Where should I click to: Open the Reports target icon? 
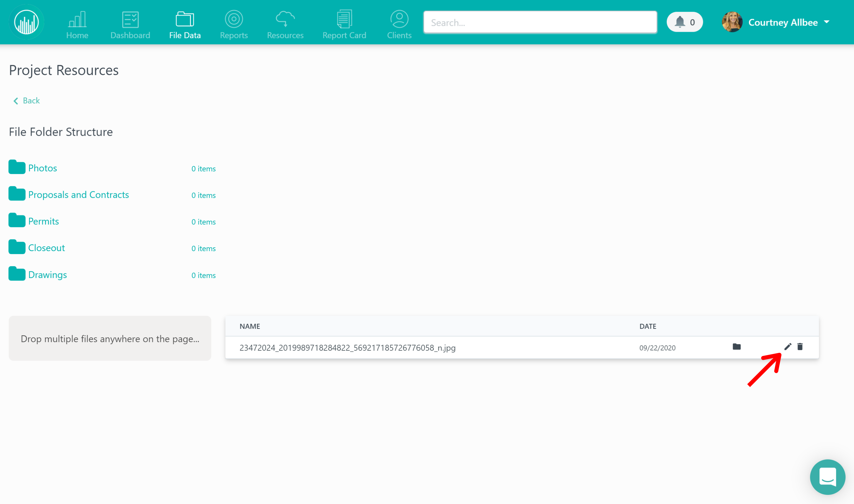pos(234,19)
